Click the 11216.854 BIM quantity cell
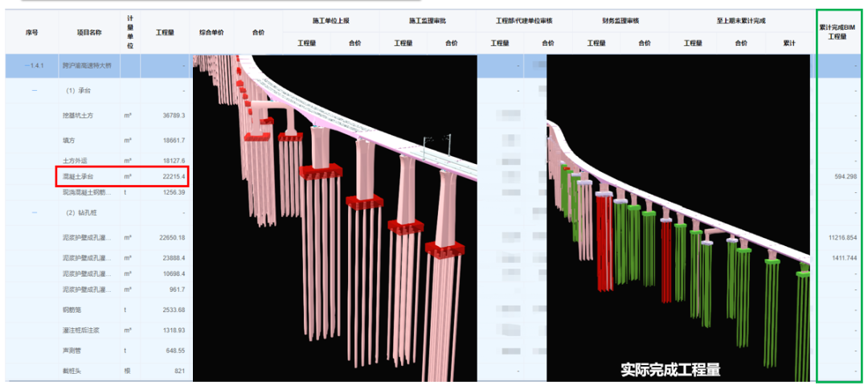The image size is (868, 390). pyautogui.click(x=839, y=238)
